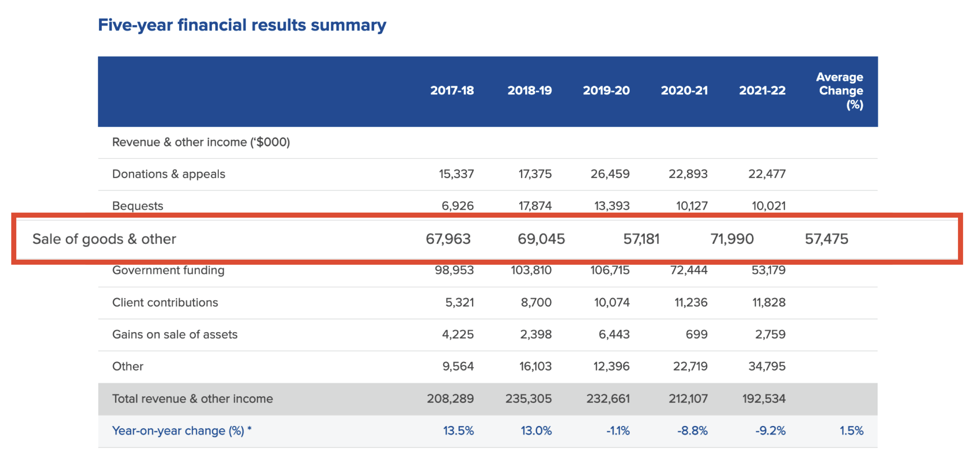Viewport: 980px width, 467px height.
Task: Click the 235,305 total revenue value
Action: [528, 399]
